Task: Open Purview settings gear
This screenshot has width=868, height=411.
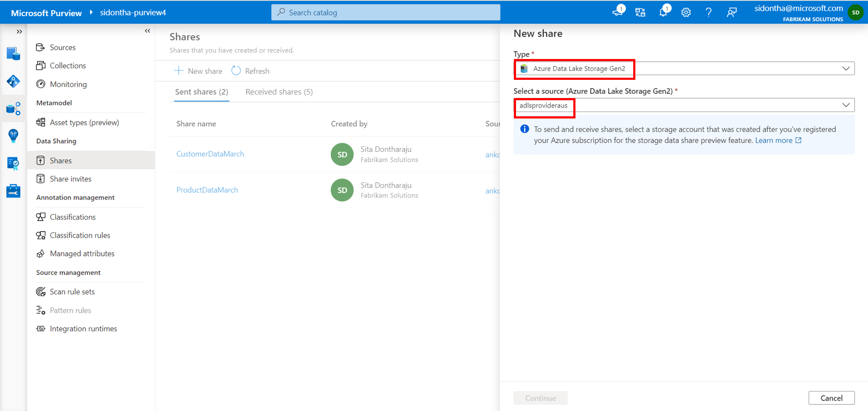Action: [686, 12]
